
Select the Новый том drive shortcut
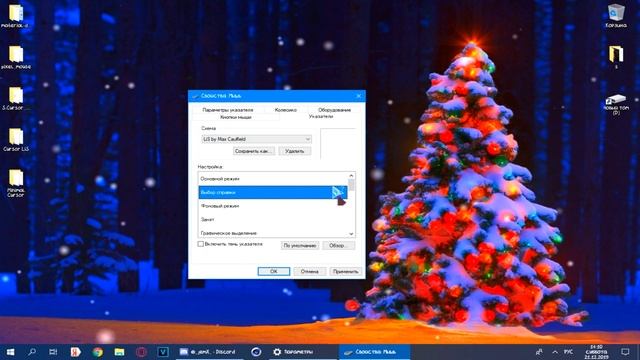(x=616, y=104)
